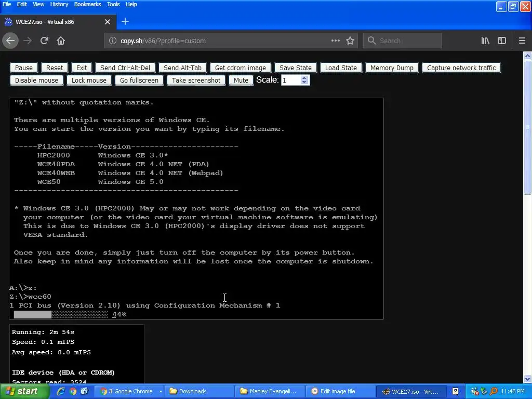Click the 11:45 PM clock
Image resolution: width=532 pixels, height=399 pixels.
513,391
